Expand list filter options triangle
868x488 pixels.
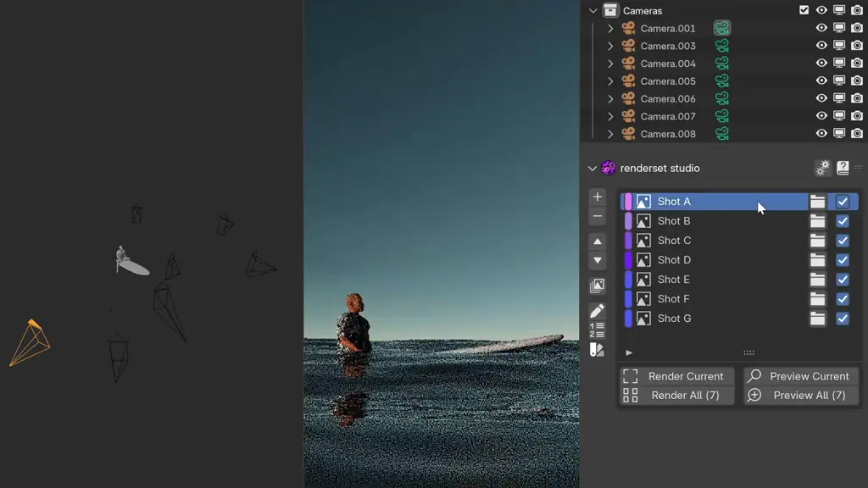tap(629, 352)
